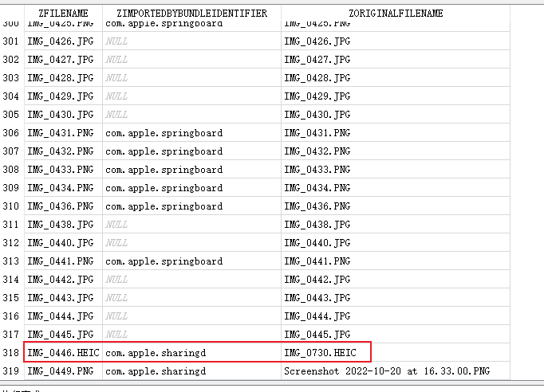The image size is (544, 392).
Task: Click the ZORIGINALFILENAME column header
Action: 396,14
